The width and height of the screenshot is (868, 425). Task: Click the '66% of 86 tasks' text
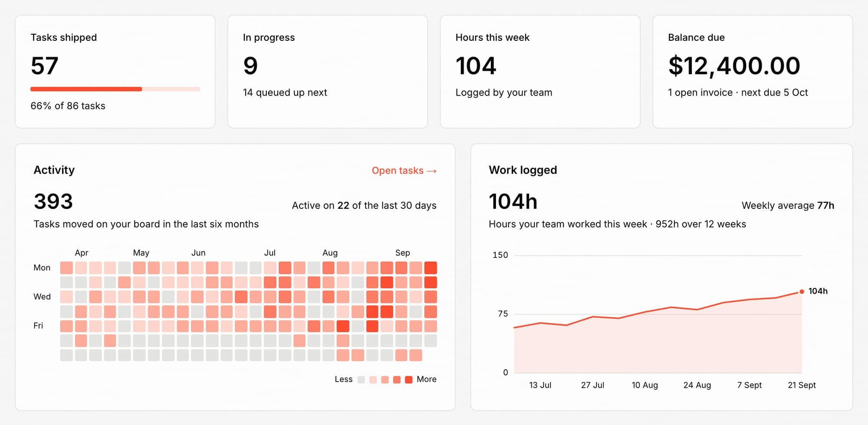[68, 106]
